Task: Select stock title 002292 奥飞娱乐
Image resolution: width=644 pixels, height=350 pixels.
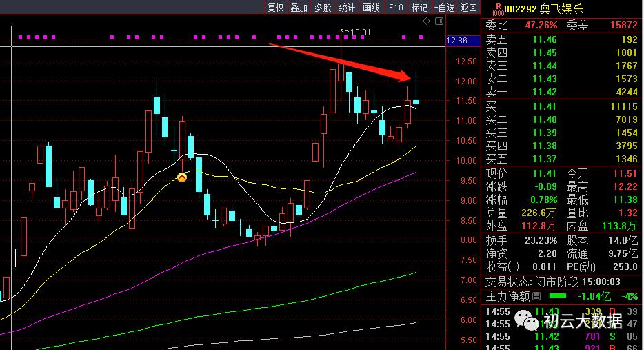Action: 544,9
